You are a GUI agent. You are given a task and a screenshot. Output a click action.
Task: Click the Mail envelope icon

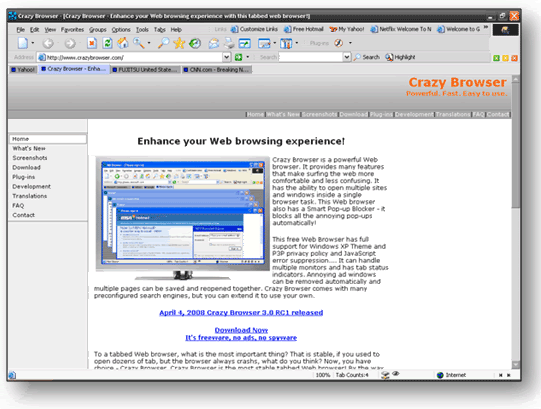[x=214, y=43]
